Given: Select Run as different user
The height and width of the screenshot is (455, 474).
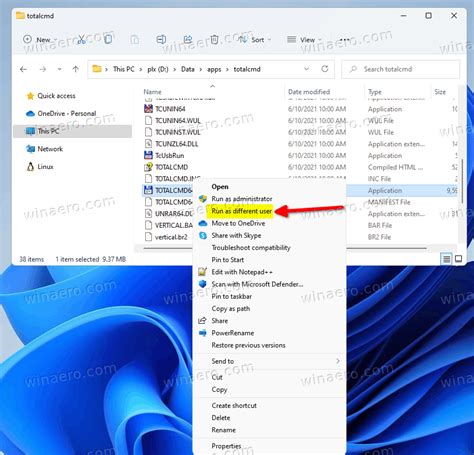Looking at the screenshot, I should pos(242,211).
